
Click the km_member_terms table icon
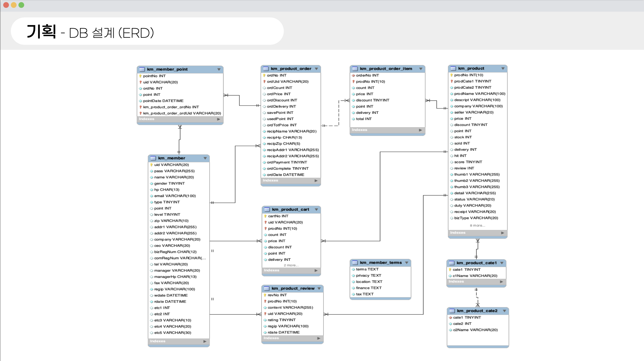coord(355,262)
